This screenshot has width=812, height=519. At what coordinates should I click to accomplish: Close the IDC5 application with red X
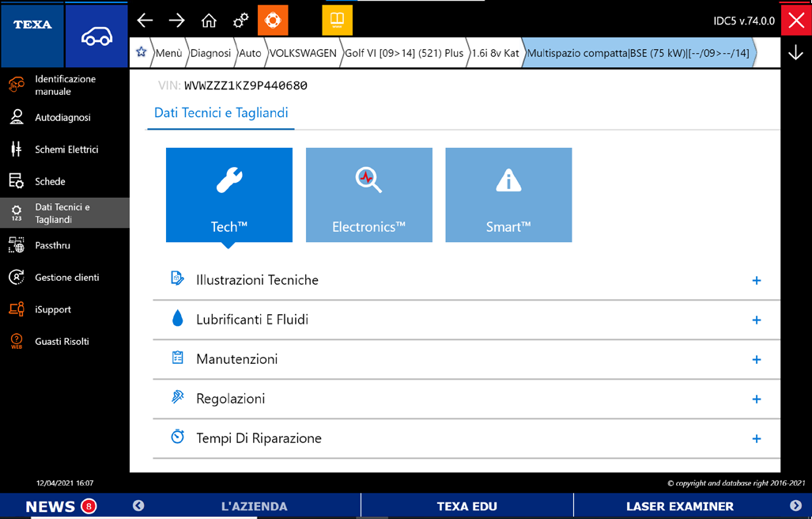pos(796,21)
